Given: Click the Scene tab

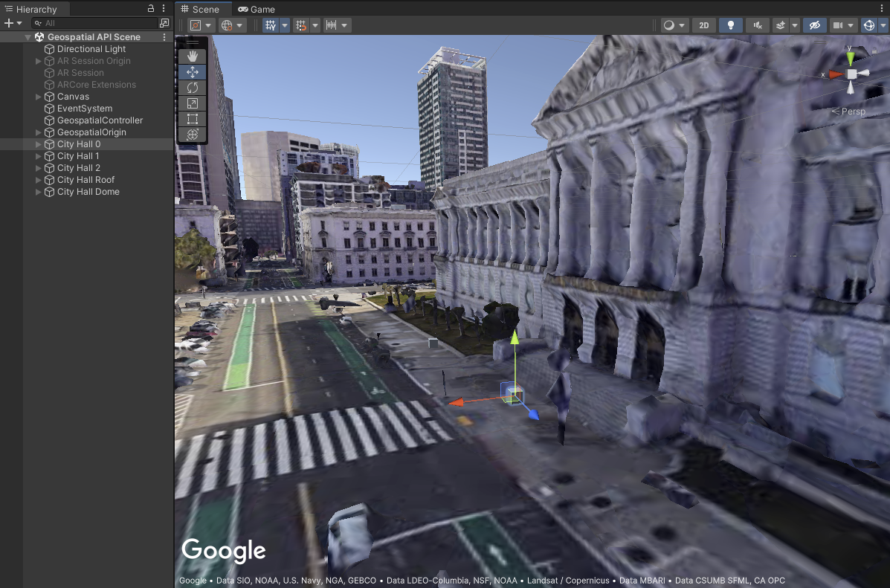Looking at the screenshot, I should pos(202,9).
